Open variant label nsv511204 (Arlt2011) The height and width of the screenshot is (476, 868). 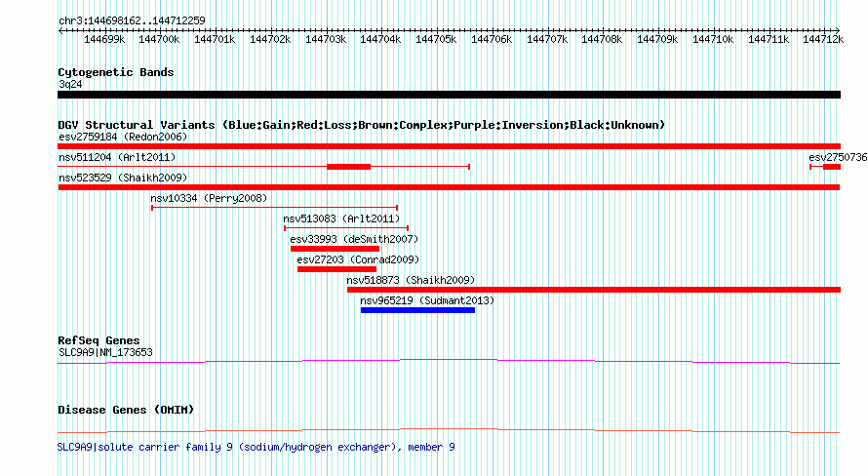[117, 157]
